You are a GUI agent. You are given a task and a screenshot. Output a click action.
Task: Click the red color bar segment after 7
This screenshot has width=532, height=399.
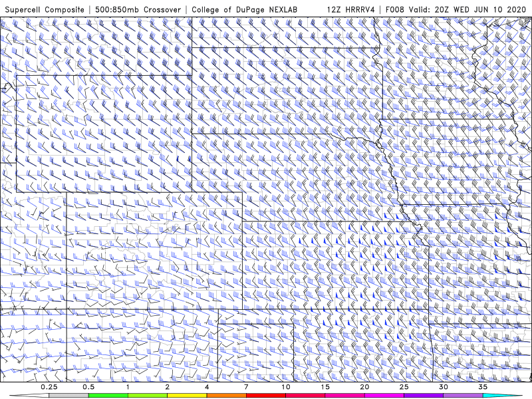265,396
